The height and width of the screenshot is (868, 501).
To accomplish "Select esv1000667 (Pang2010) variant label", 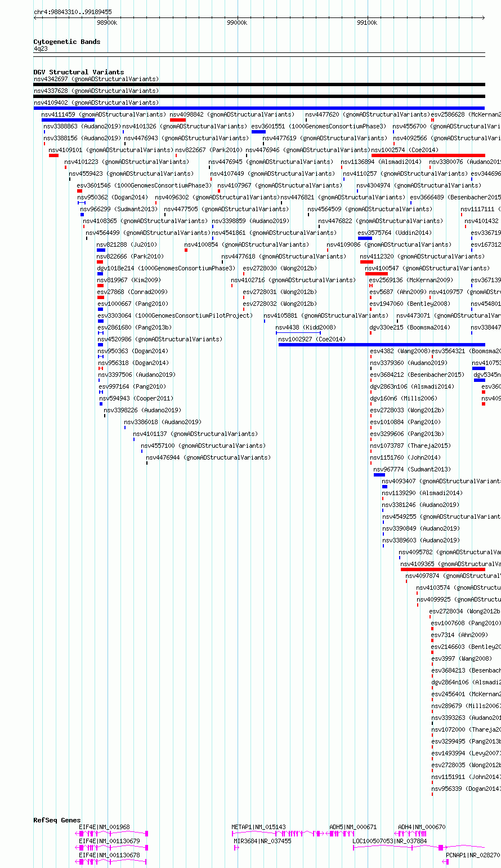I will (x=132, y=304).
